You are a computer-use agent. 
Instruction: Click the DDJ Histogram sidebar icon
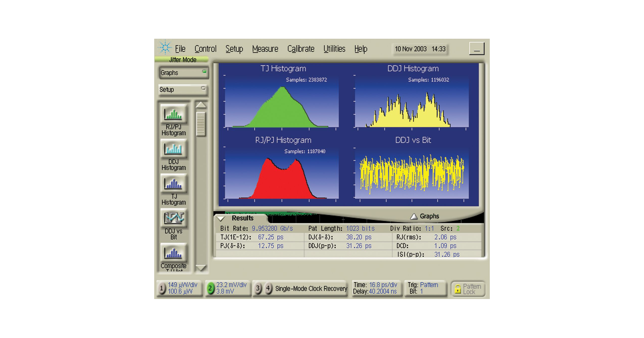pyautogui.click(x=173, y=149)
